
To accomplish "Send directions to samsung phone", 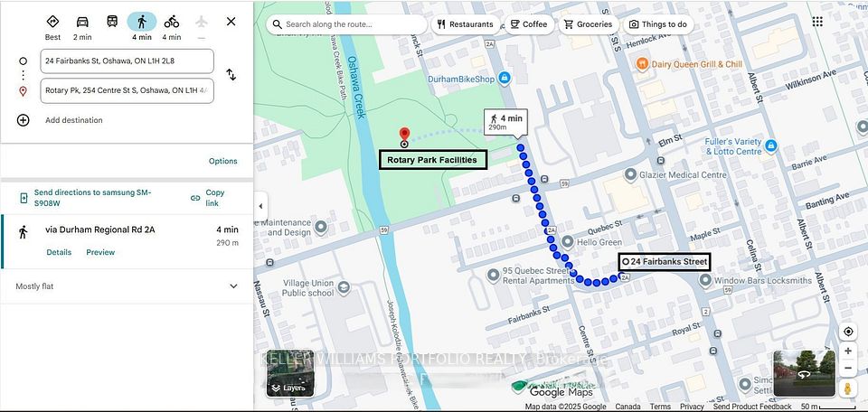I will pos(87,198).
